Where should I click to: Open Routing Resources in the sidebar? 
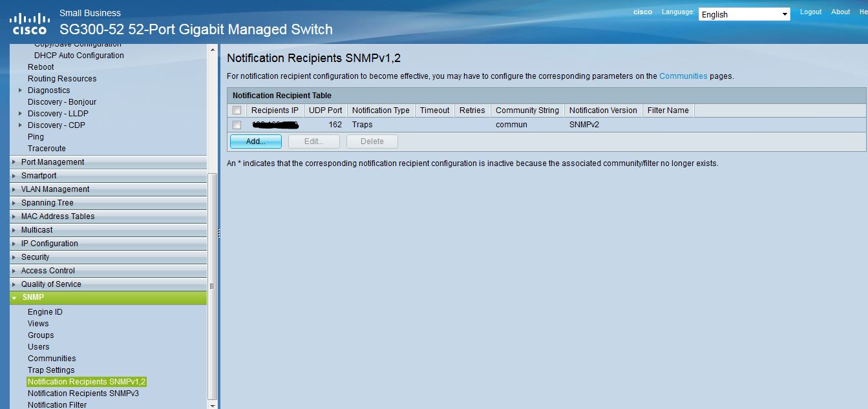(62, 79)
